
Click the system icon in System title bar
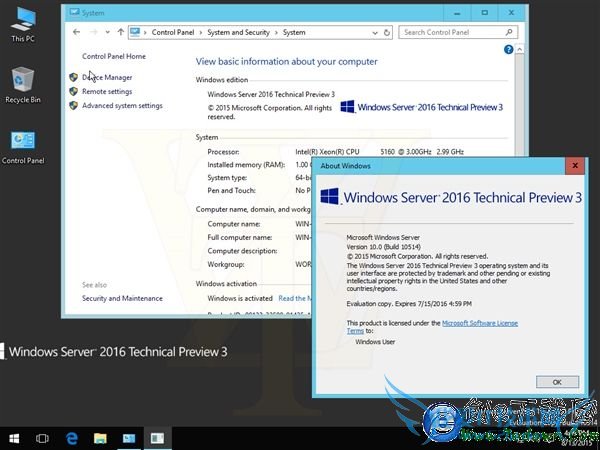pyautogui.click(x=73, y=13)
